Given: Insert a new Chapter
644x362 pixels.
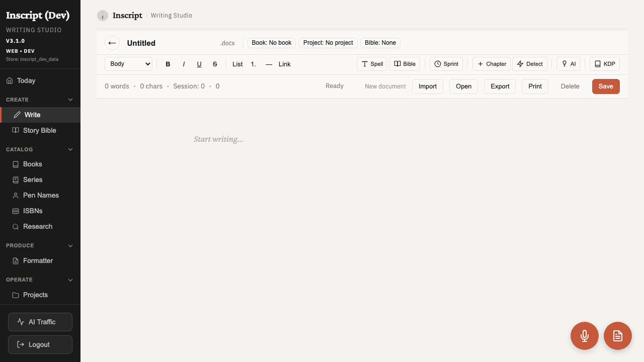Looking at the screenshot, I should coord(491,64).
